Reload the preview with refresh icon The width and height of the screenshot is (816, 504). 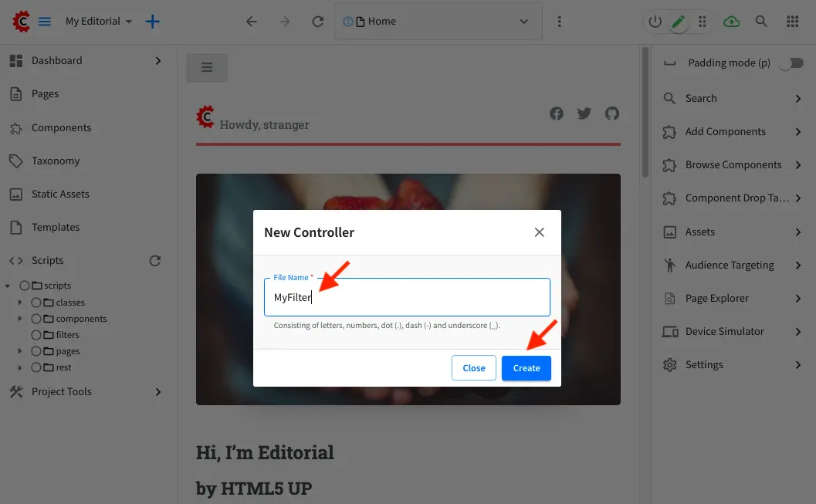pyautogui.click(x=318, y=22)
